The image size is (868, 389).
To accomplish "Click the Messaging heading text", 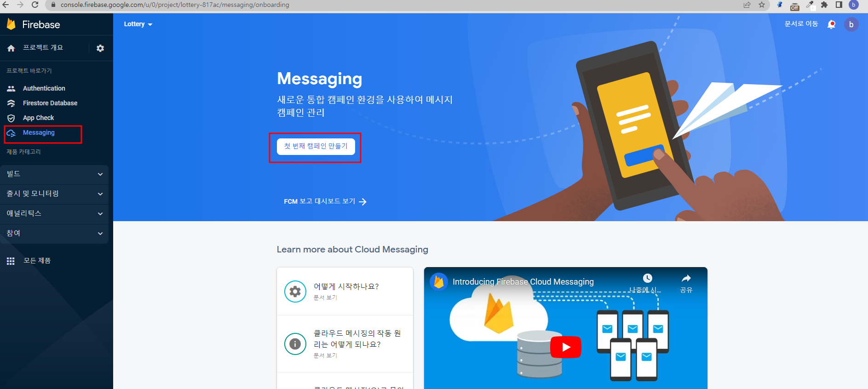I will [x=320, y=79].
